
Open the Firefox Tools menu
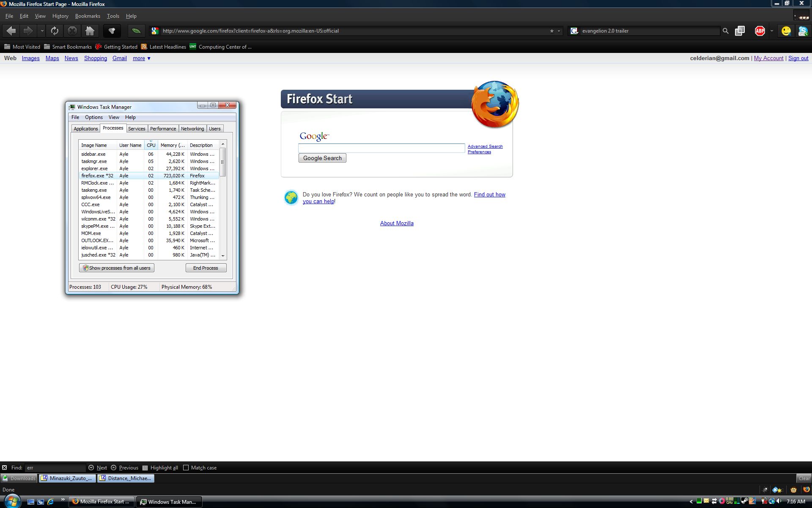113,16
